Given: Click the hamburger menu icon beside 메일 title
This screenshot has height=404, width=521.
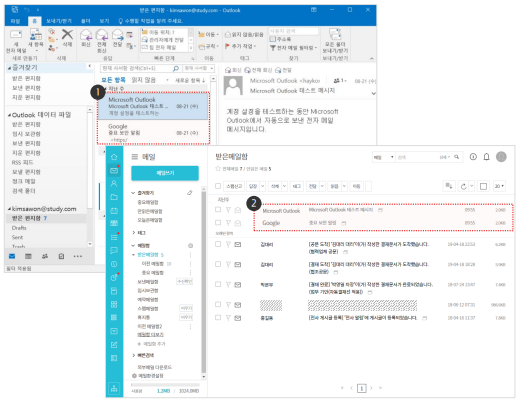Looking at the screenshot, I should [135, 157].
